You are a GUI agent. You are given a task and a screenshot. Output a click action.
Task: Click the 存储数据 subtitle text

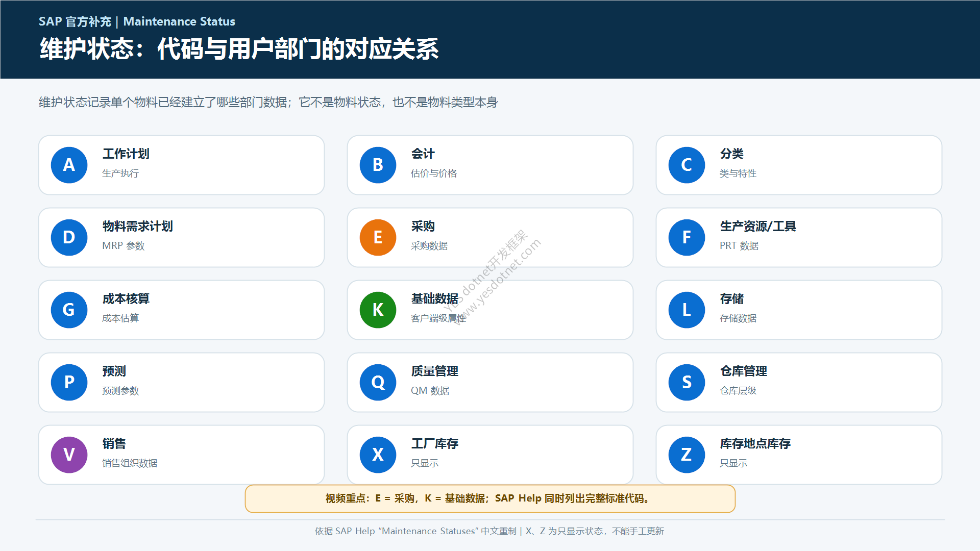tap(738, 318)
